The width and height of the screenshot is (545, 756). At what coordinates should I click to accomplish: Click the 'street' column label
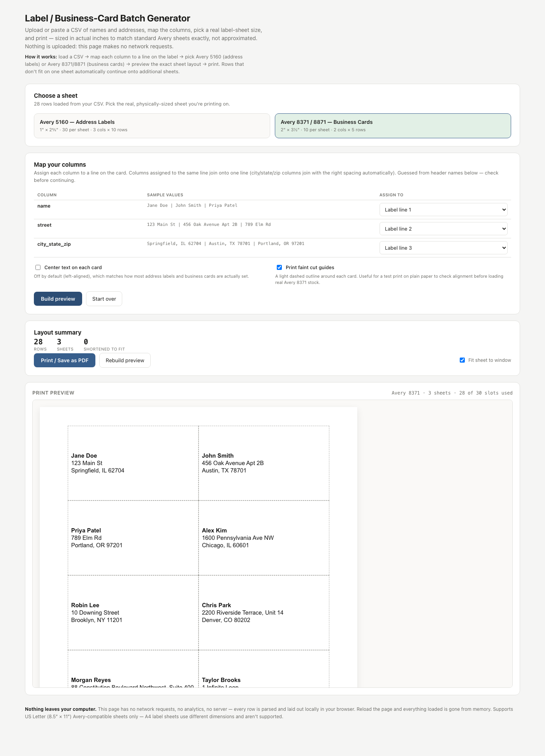point(44,225)
